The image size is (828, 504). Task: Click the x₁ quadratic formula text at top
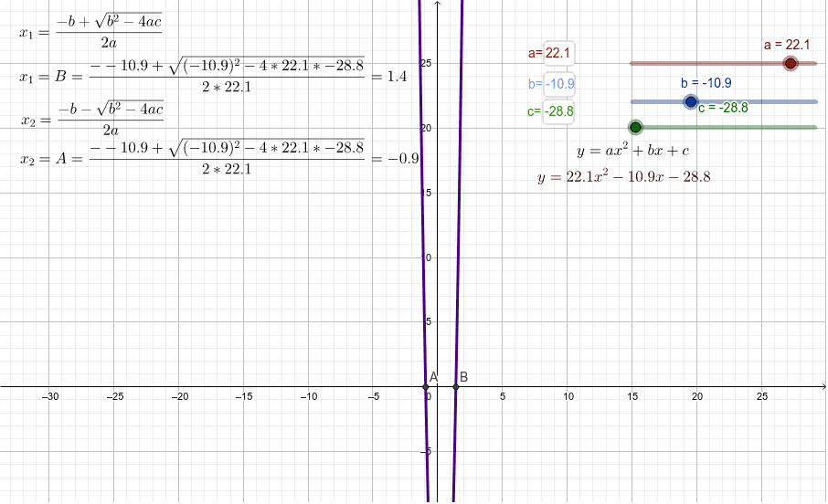[90, 32]
